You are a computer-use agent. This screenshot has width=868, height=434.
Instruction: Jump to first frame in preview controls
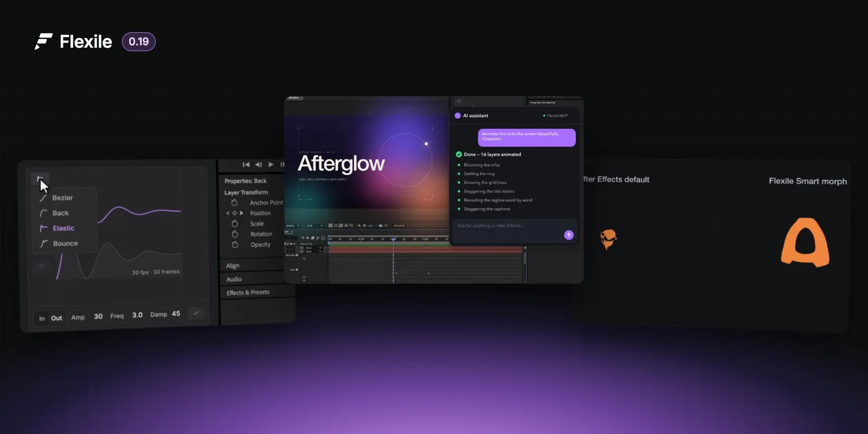[x=246, y=164]
